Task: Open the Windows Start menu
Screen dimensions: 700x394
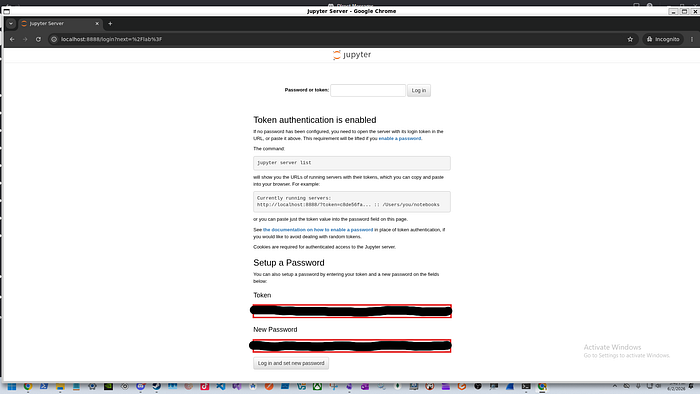Action: (12, 387)
